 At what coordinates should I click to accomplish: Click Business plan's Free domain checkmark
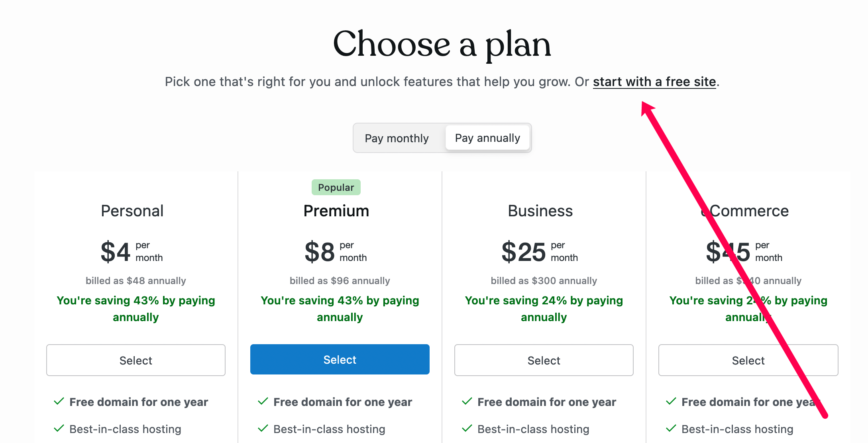pos(467,401)
